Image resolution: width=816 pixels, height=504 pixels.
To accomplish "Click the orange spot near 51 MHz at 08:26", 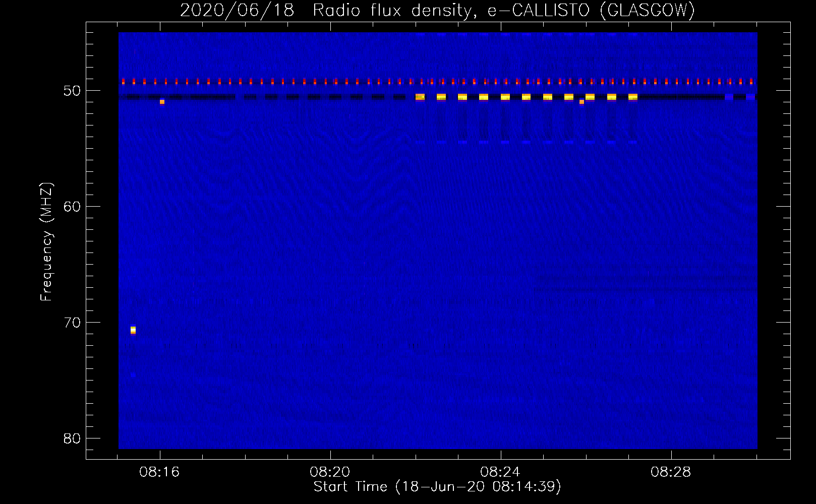I will tap(581, 102).
